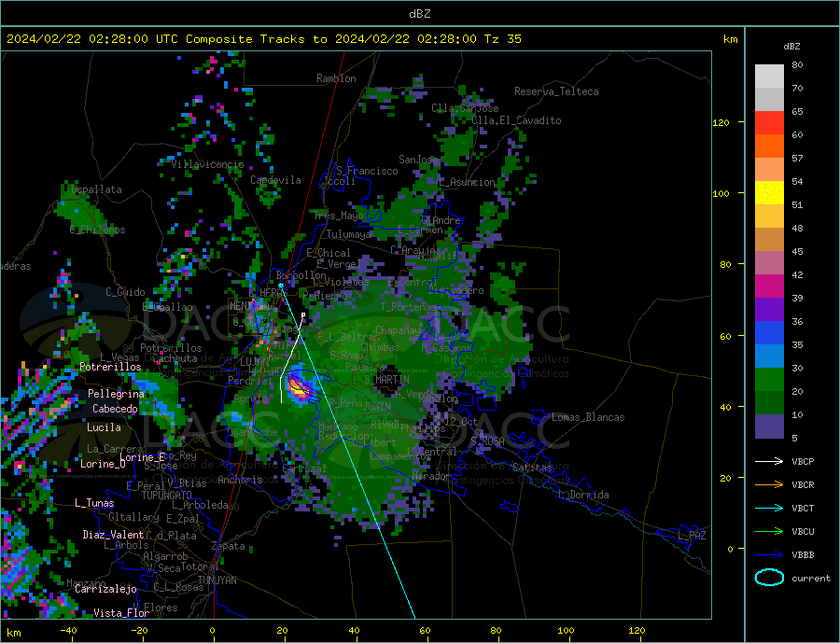Click the 'VBCT' legend label

pos(803,508)
